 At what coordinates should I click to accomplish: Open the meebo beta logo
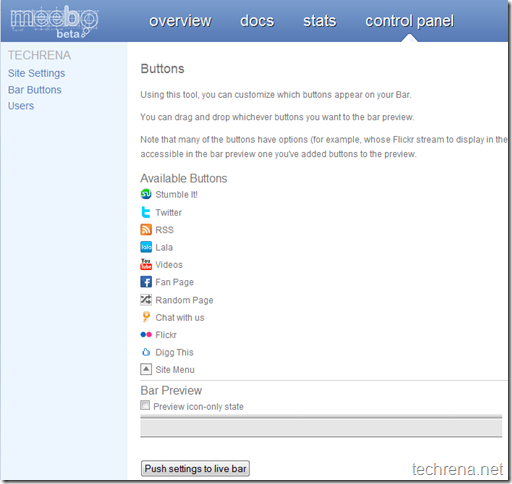click(54, 22)
